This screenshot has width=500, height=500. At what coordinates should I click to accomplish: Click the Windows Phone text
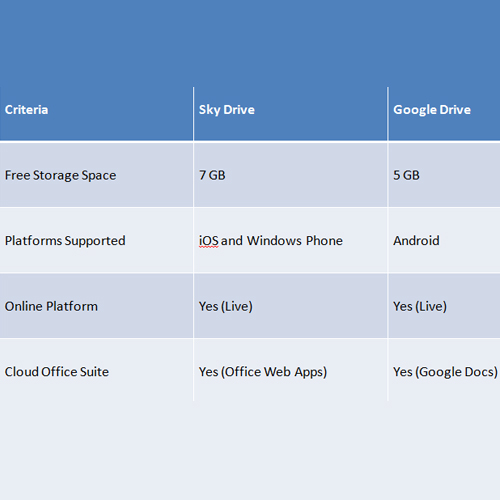pyautogui.click(x=295, y=241)
